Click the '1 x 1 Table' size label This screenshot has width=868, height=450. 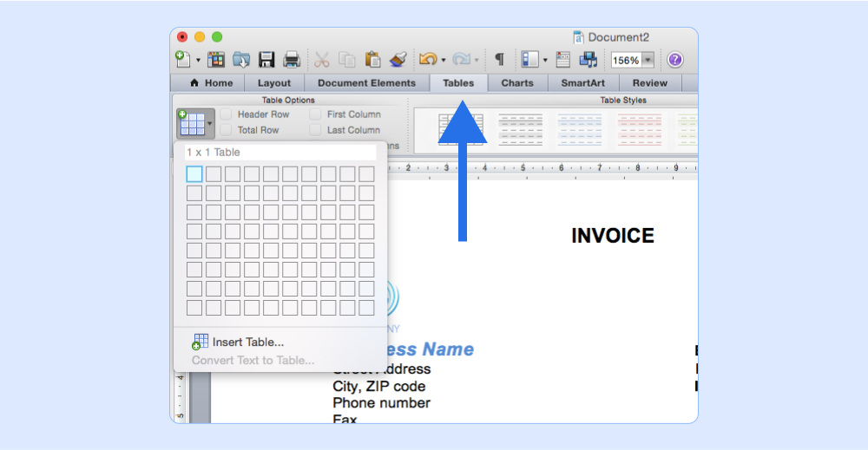coord(214,153)
